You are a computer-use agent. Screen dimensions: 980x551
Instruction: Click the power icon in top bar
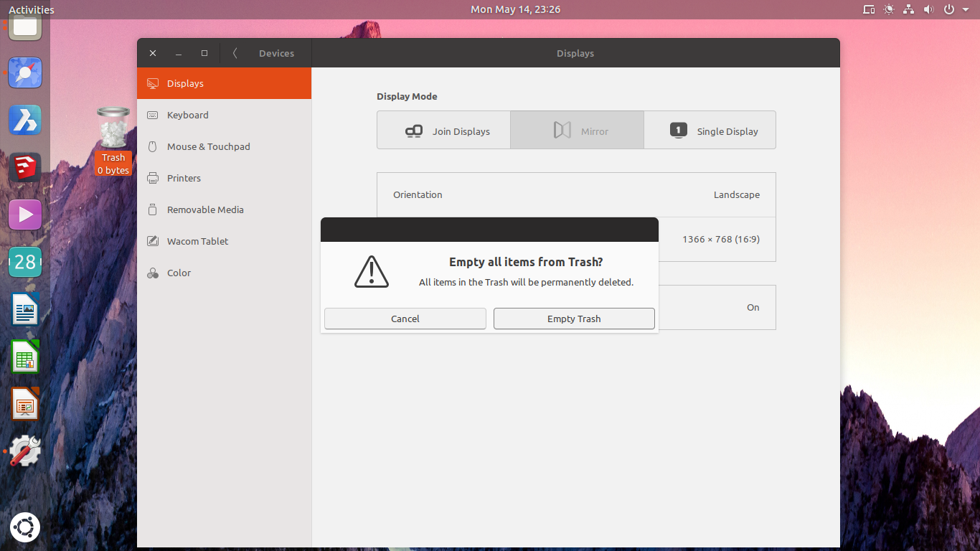(949, 9)
